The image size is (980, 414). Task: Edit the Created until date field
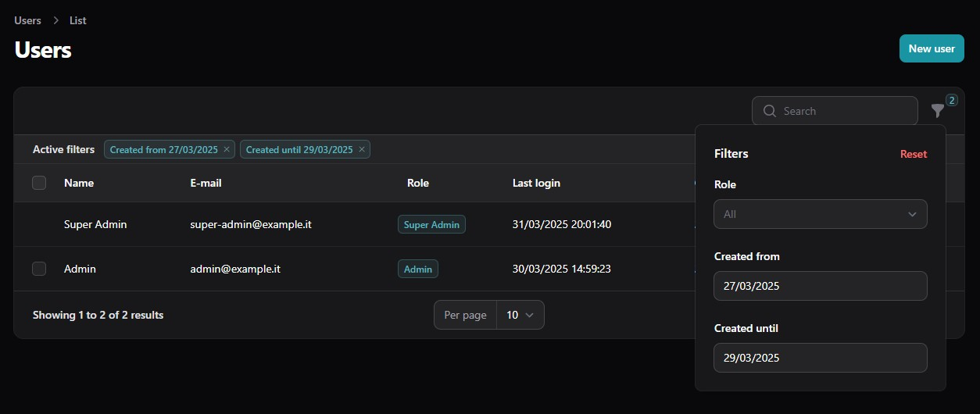[x=820, y=358]
